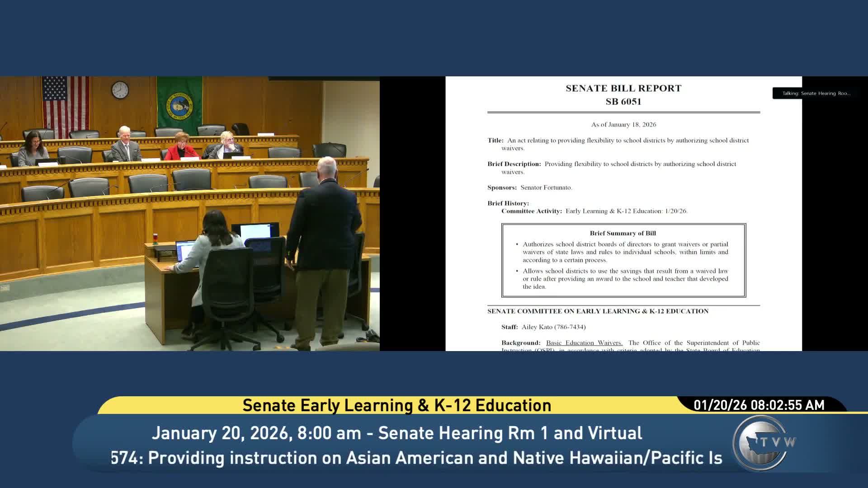This screenshot has height=488, width=868.
Task: Click the Senate Early Learning & K-12 Education banner
Action: [396, 405]
